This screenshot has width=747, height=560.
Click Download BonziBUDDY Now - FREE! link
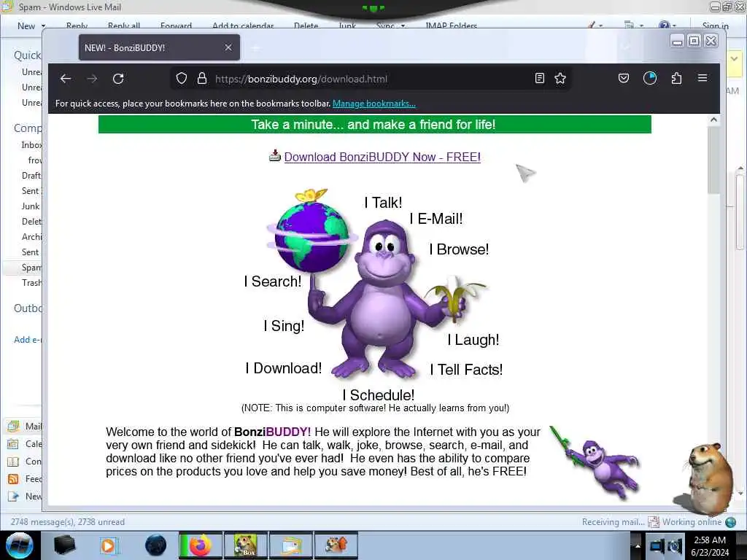(x=382, y=157)
